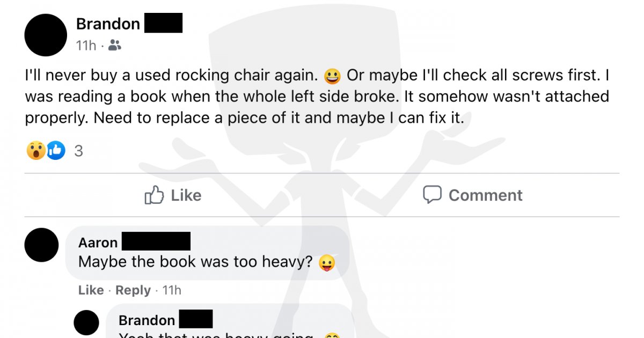Click the tongue-out emoji in Aaron's comment
This screenshot has height=338, width=644.
tap(327, 263)
